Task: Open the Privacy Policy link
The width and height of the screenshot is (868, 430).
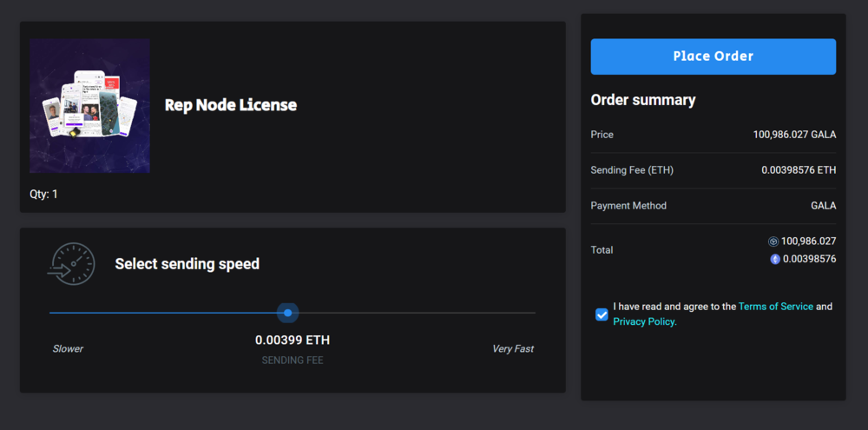Action: (x=645, y=322)
